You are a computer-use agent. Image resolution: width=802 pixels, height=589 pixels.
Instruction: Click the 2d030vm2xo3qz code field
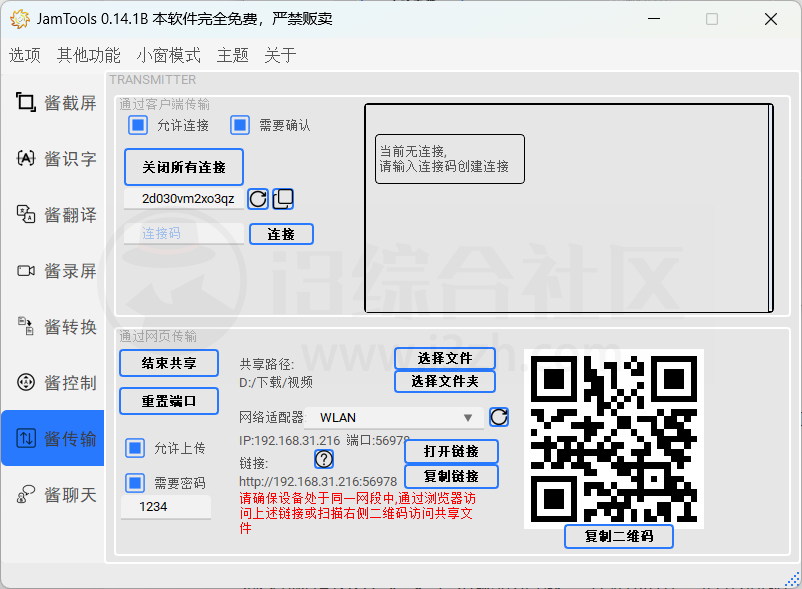(184, 199)
